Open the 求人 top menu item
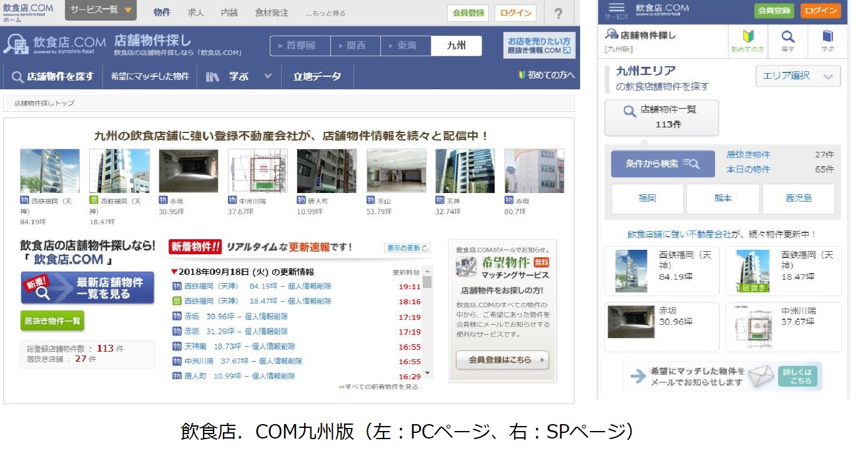Viewport: 868px width, 451px height. click(196, 12)
